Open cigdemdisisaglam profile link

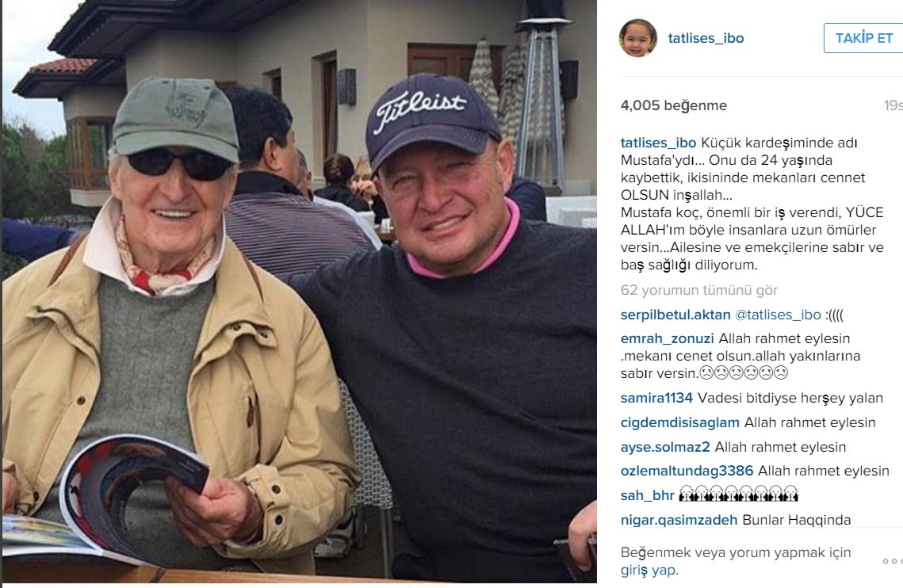(679, 422)
